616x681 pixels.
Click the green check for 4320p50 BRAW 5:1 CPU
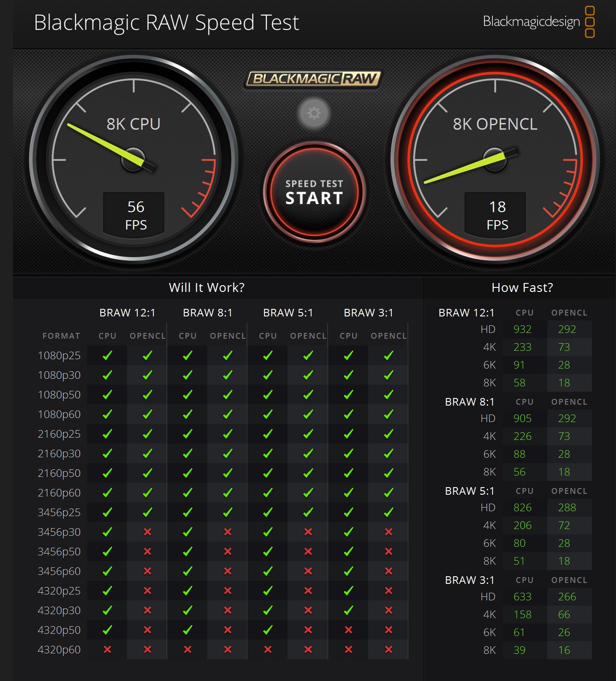point(268,630)
